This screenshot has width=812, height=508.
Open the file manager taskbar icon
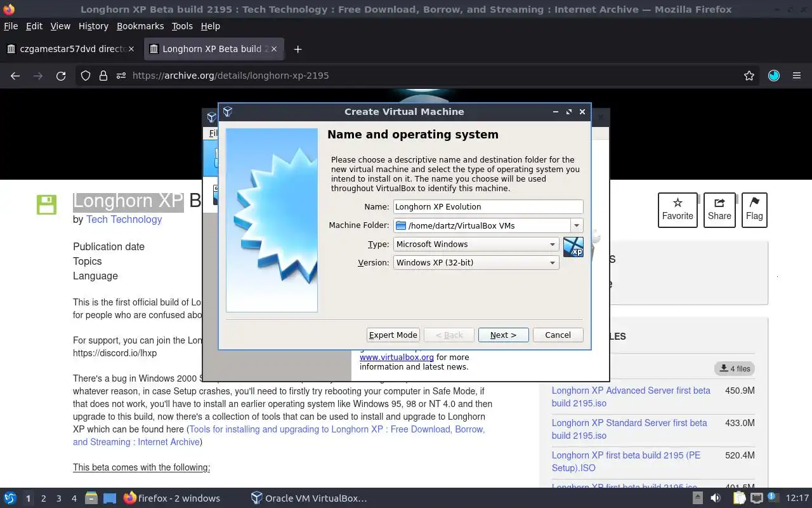[91, 498]
